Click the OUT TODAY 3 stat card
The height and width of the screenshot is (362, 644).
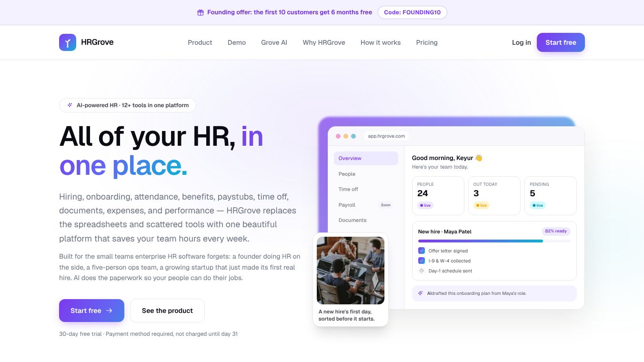click(494, 196)
